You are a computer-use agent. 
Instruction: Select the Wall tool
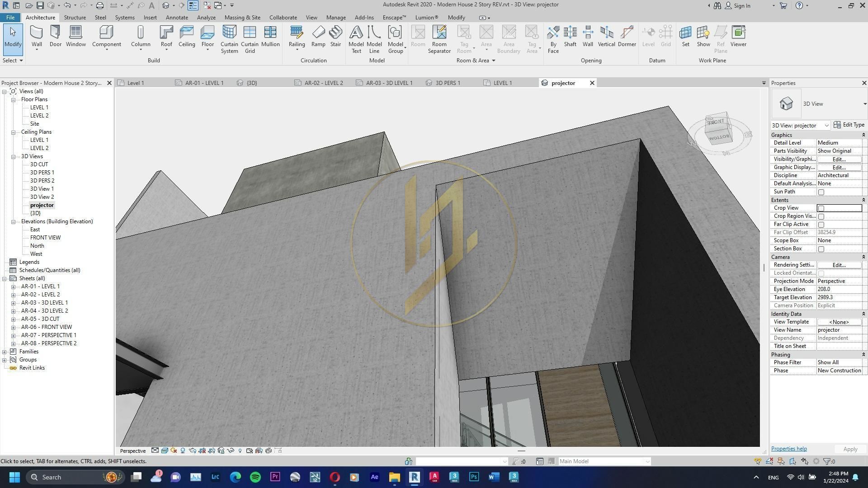tap(37, 37)
